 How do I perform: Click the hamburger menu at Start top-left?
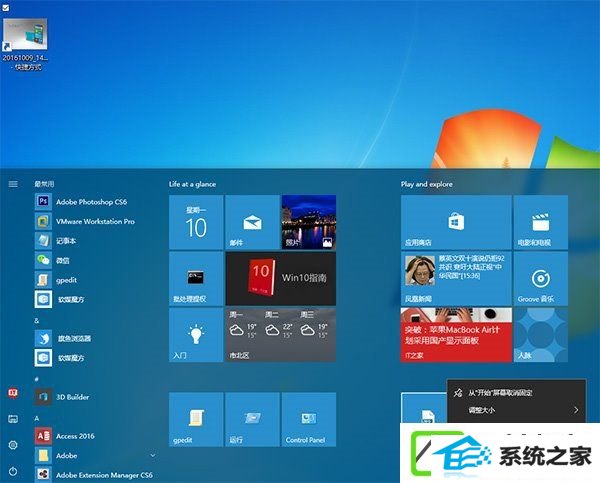point(13,184)
